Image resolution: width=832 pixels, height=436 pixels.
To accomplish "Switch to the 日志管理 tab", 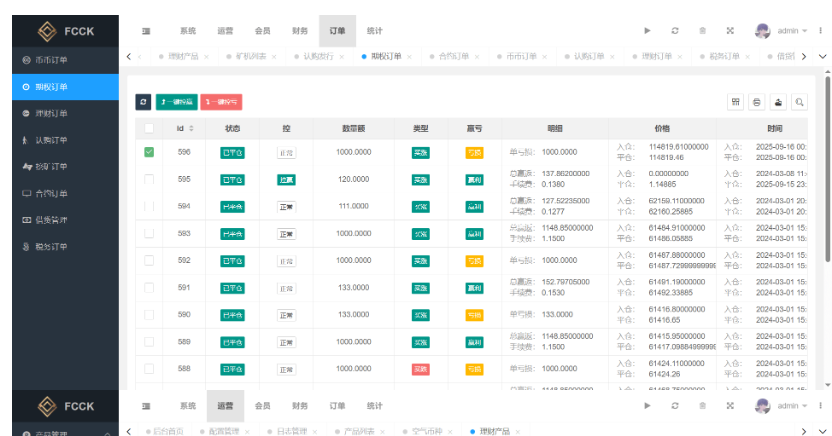I will coord(292,432).
